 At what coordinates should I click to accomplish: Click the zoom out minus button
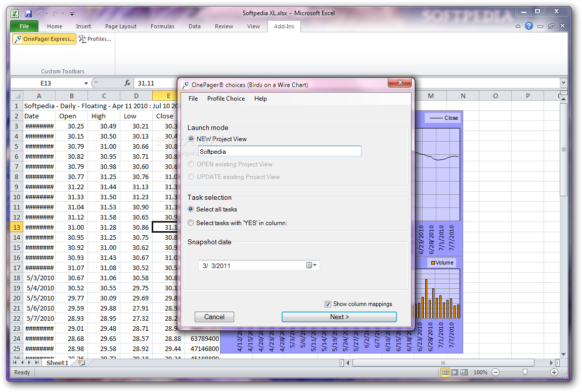[496, 372]
